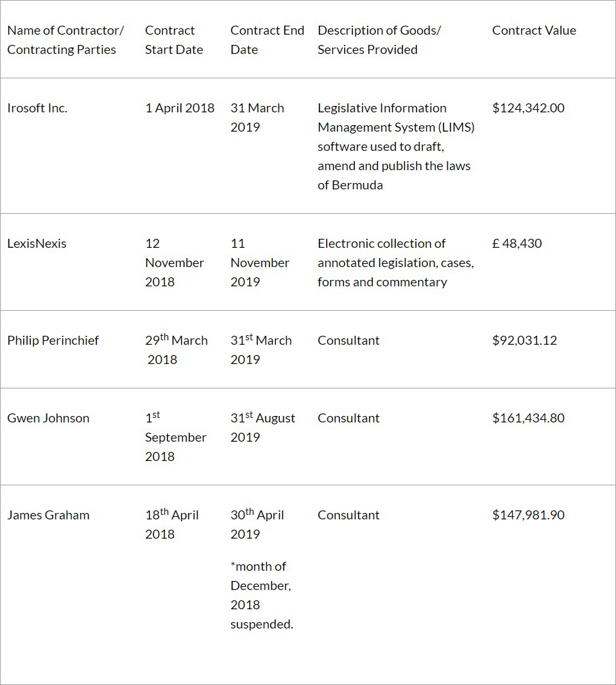This screenshot has height=685, width=616.
Task: Select the $161,434.80 value cell
Action: pyautogui.click(x=528, y=418)
